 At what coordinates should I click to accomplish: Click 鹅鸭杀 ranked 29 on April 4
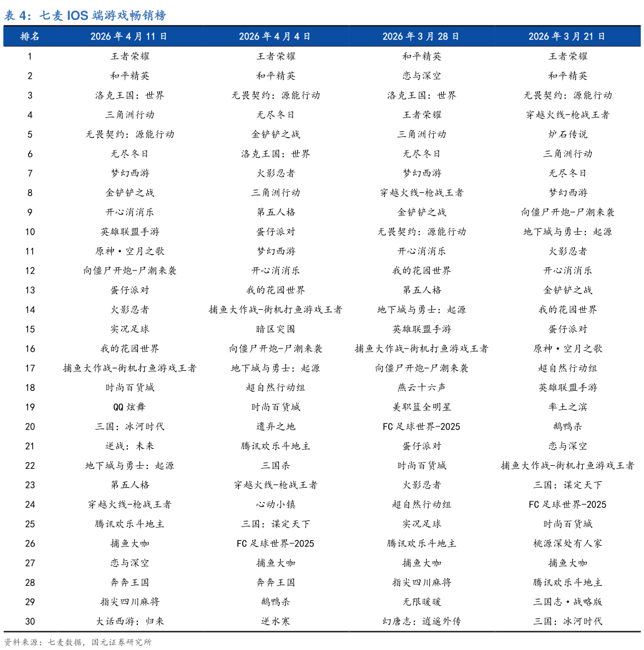pyautogui.click(x=276, y=602)
